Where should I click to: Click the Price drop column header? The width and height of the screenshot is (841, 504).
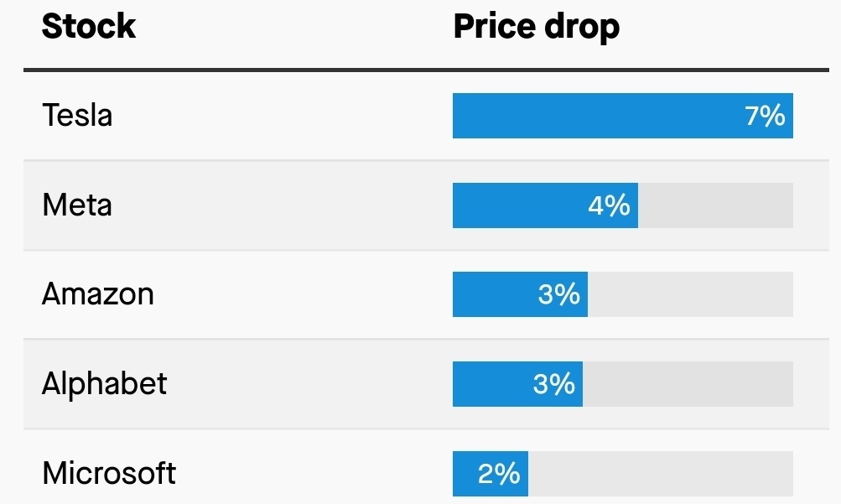(x=536, y=27)
